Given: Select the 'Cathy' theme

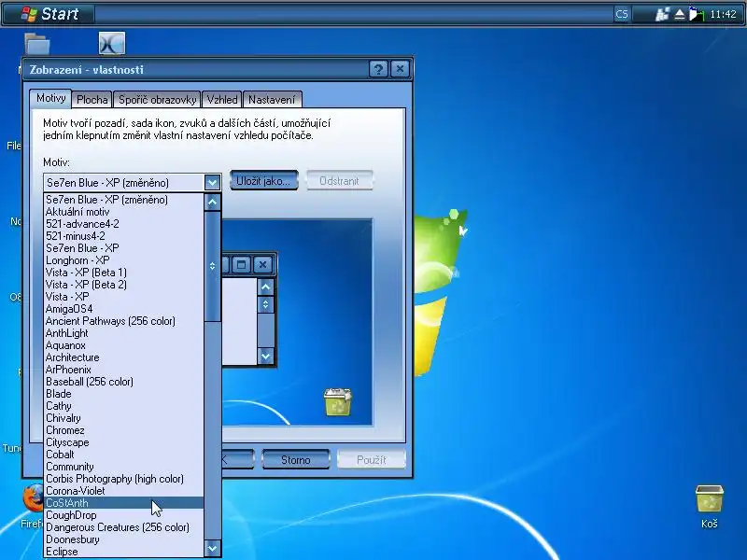Looking at the screenshot, I should click(x=124, y=406).
